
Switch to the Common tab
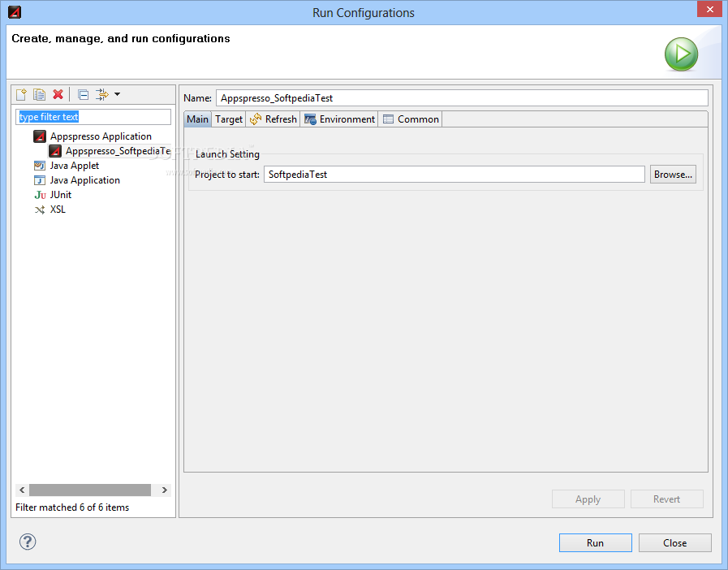tap(411, 119)
